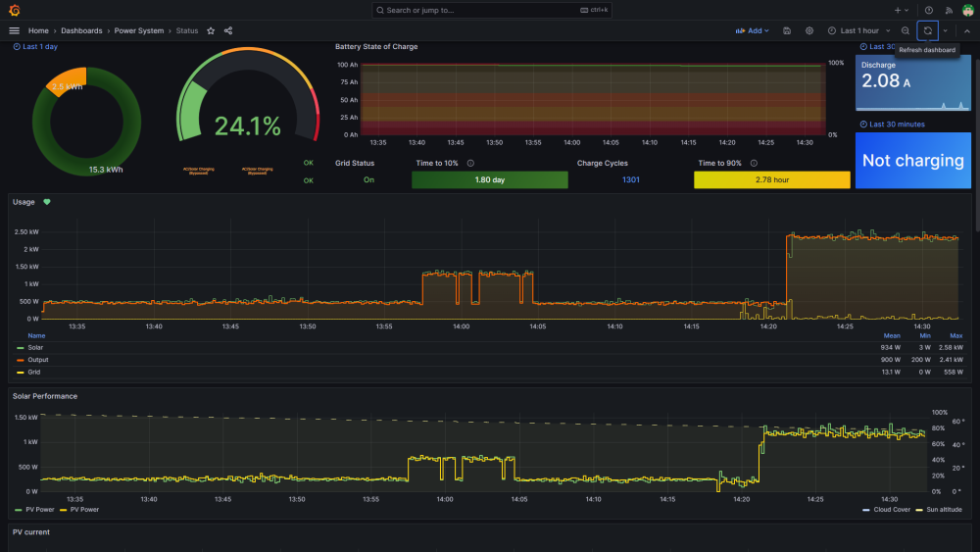Click the Home breadcrumb link
The width and height of the screenshot is (980, 552).
click(38, 30)
